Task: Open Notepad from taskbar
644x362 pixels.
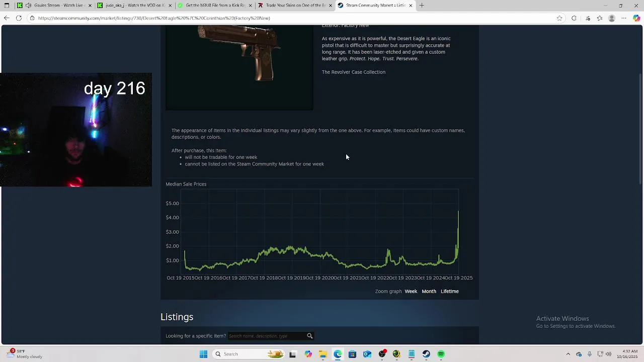Action: pyautogui.click(x=412, y=354)
